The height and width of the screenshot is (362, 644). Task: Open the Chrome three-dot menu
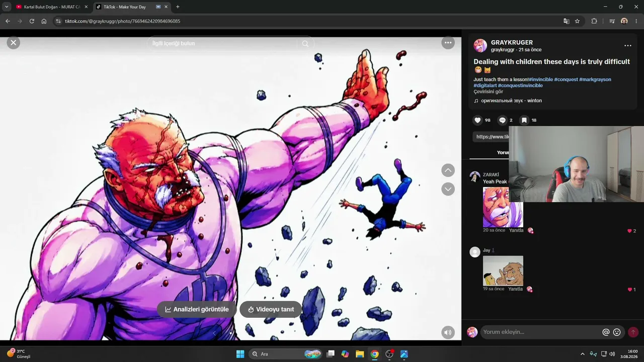pyautogui.click(x=636, y=21)
